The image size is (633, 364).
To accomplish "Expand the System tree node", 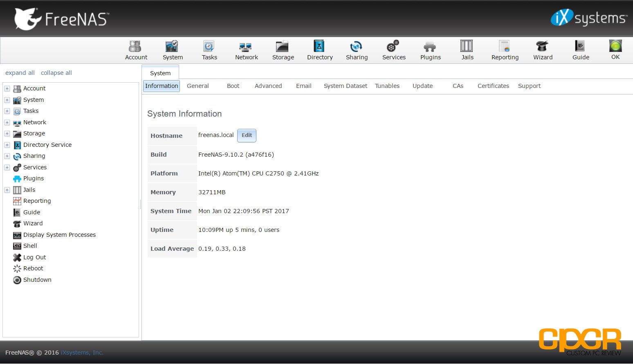I will click(x=7, y=100).
